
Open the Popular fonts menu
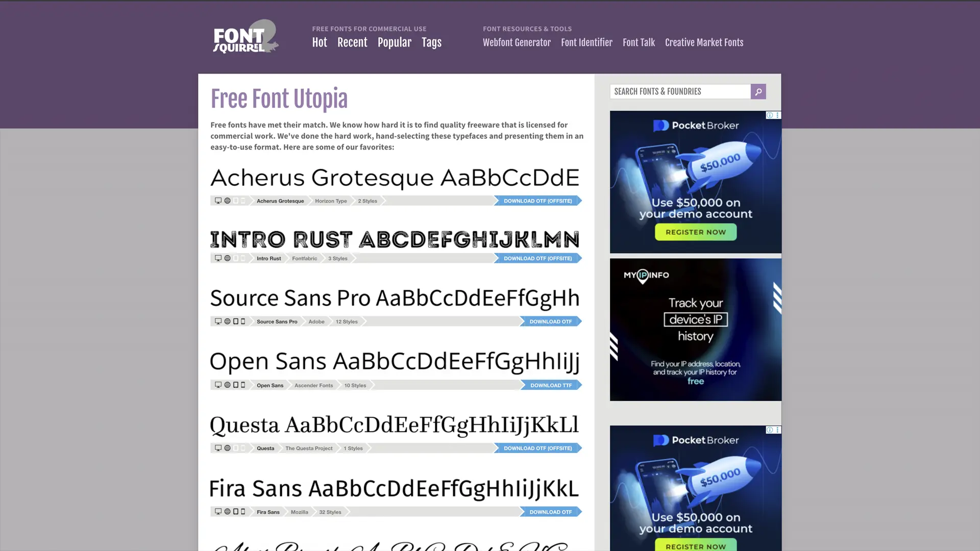[x=395, y=43]
